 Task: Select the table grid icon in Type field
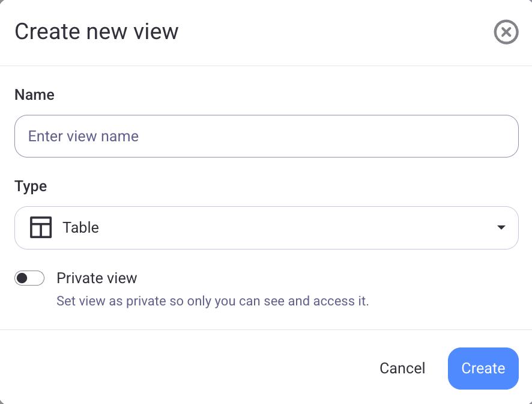pos(40,227)
